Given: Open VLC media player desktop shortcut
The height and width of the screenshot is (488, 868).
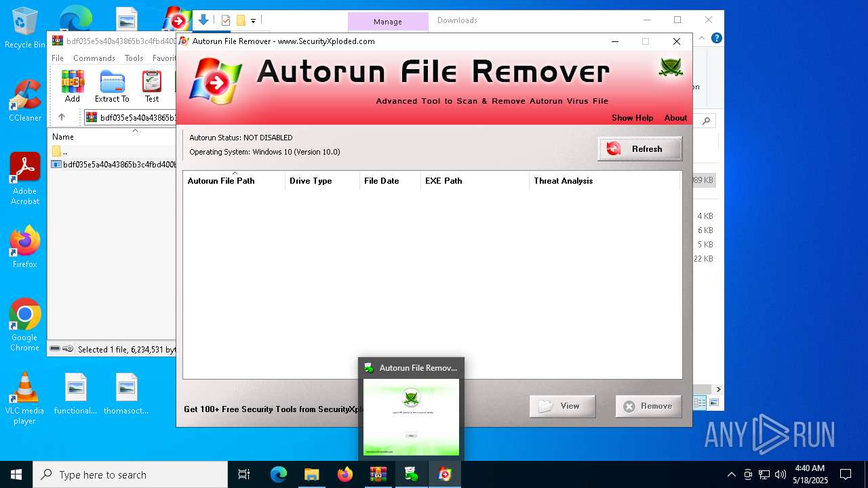Looking at the screenshot, I should 24,399.
